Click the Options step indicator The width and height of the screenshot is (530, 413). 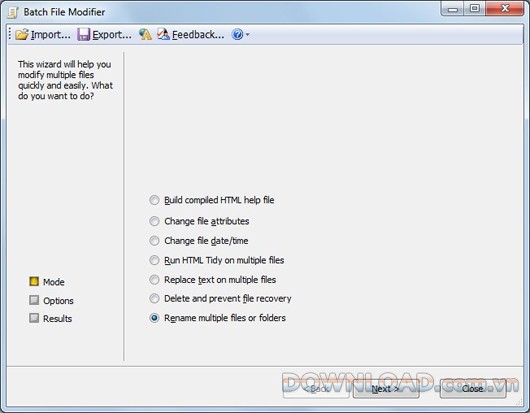pos(34,300)
